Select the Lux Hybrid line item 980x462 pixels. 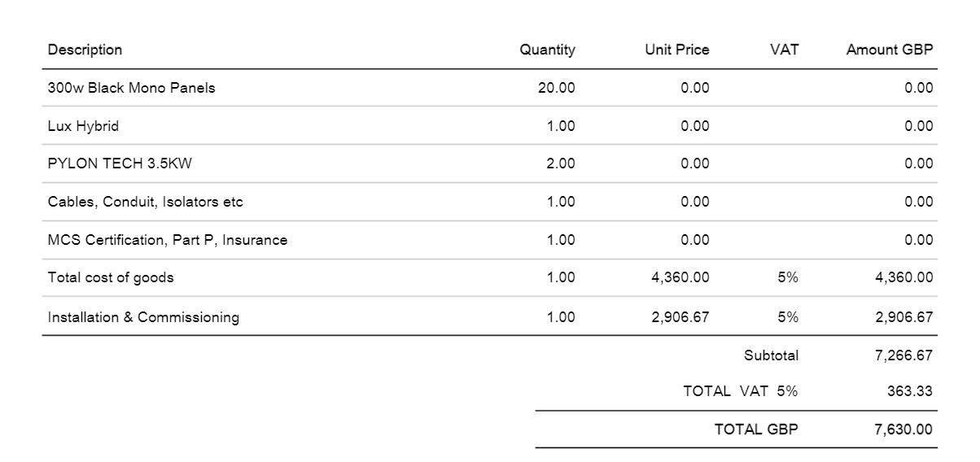point(490,126)
